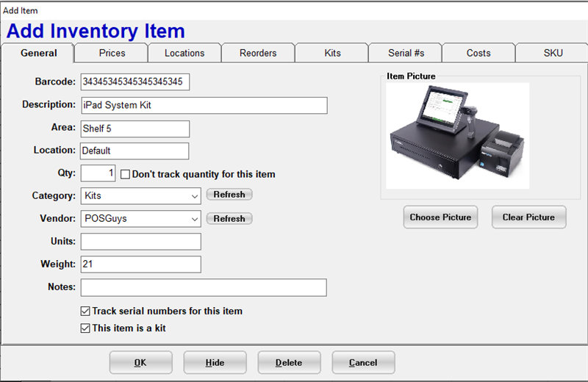Viewport: 588px width, 382px height.
Task: Click the Hide button
Action: coord(215,362)
